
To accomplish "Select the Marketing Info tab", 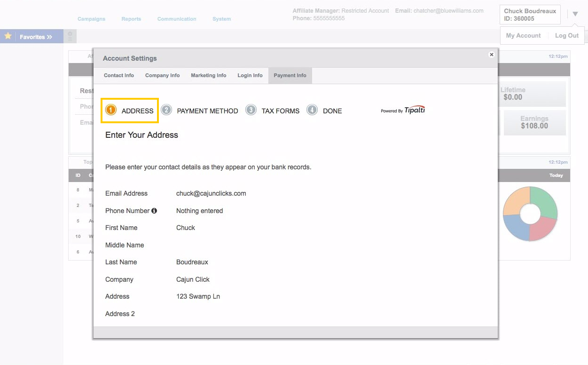I will [x=208, y=75].
